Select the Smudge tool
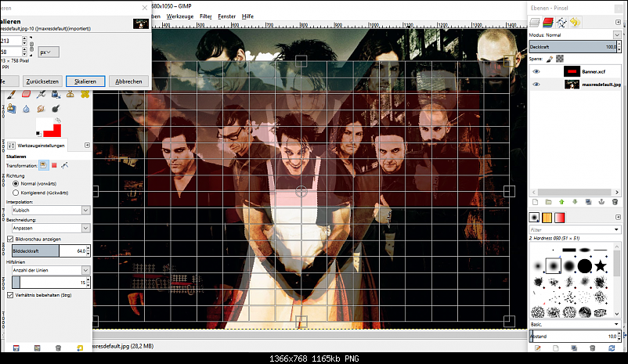 [41, 109]
